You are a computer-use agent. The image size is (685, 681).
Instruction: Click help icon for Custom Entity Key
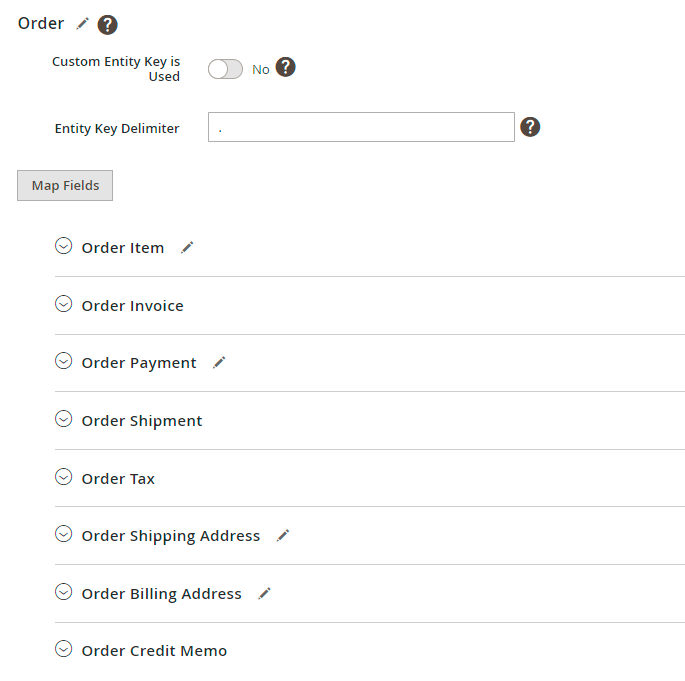[286, 67]
